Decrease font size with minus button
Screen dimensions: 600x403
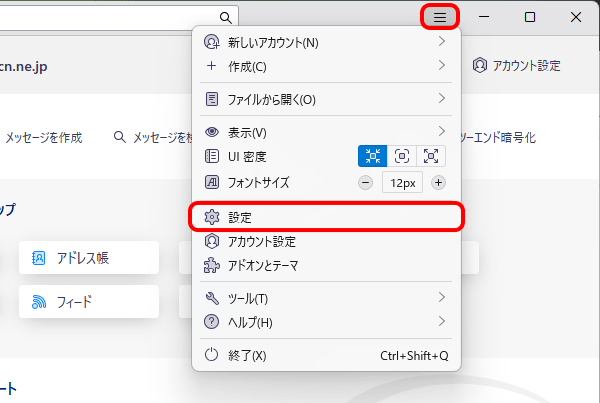click(365, 183)
